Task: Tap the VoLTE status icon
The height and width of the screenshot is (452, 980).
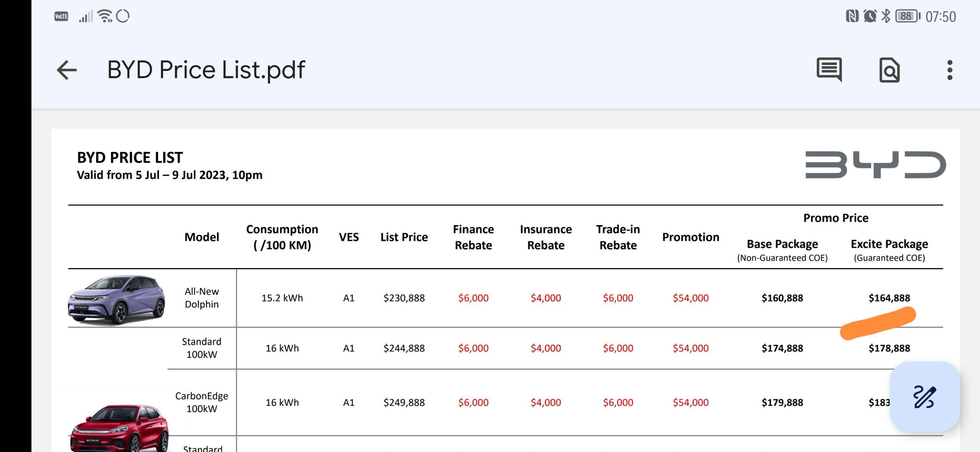Action: [x=61, y=16]
